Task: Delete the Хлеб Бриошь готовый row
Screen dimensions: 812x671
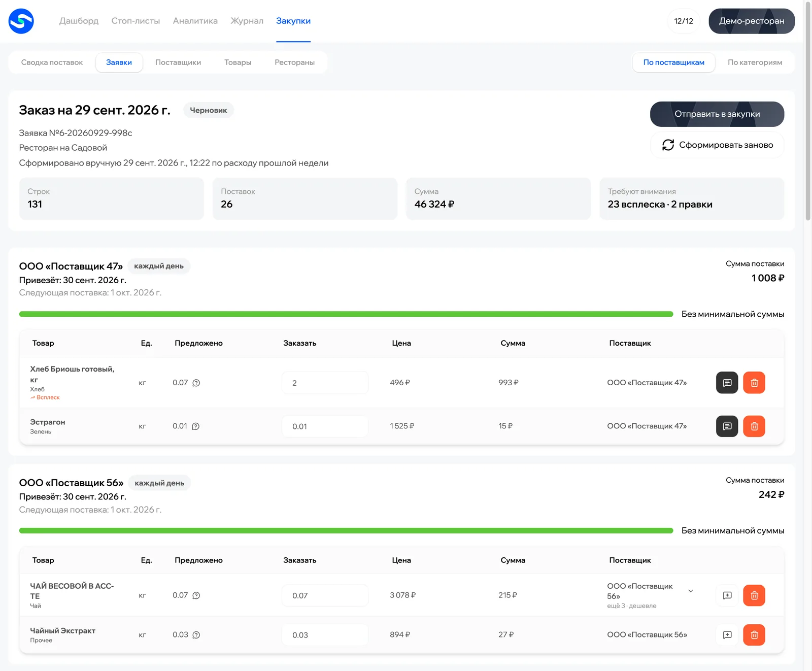Action: click(x=754, y=383)
